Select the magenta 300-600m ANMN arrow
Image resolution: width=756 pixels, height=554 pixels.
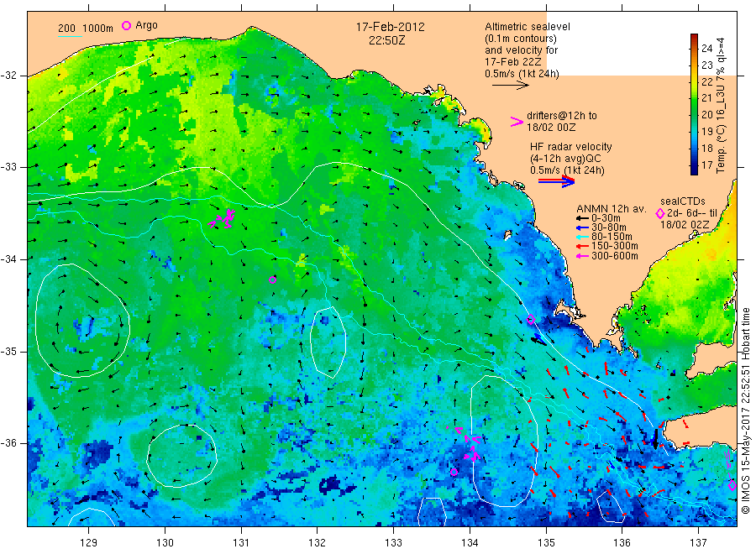pyautogui.click(x=582, y=256)
